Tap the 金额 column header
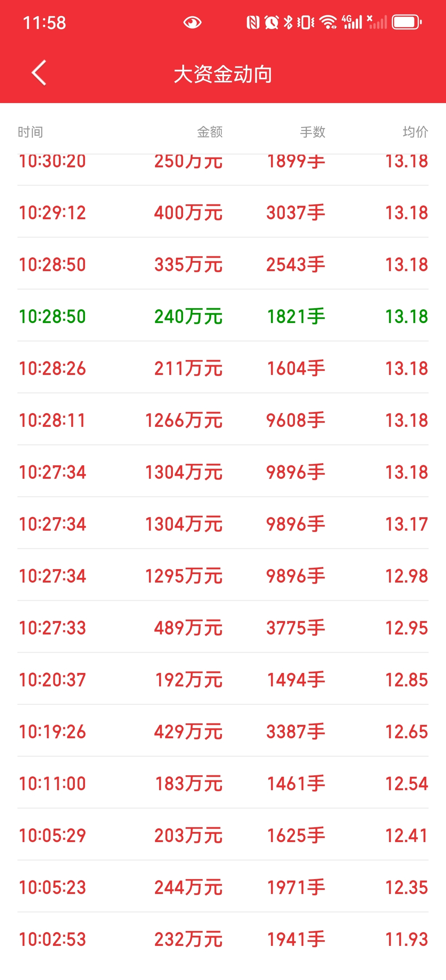Image resolution: width=446 pixels, height=980 pixels. [210, 132]
